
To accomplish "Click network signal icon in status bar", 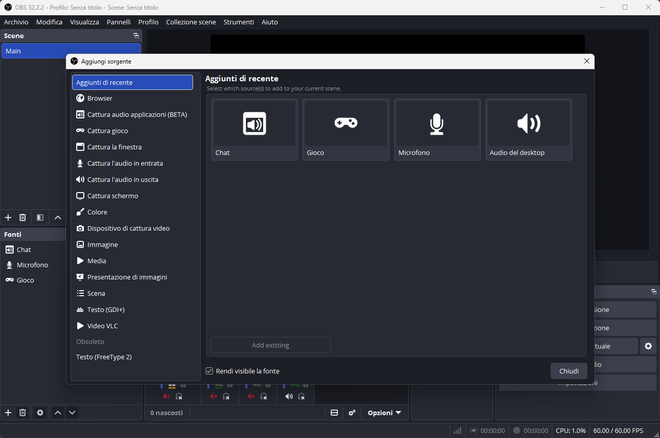I will (457, 430).
